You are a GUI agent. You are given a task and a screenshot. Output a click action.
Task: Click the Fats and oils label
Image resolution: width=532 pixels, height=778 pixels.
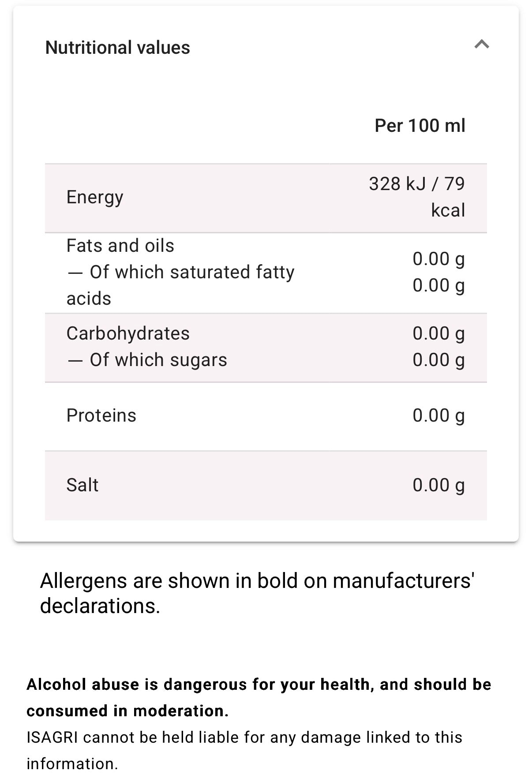pos(120,246)
